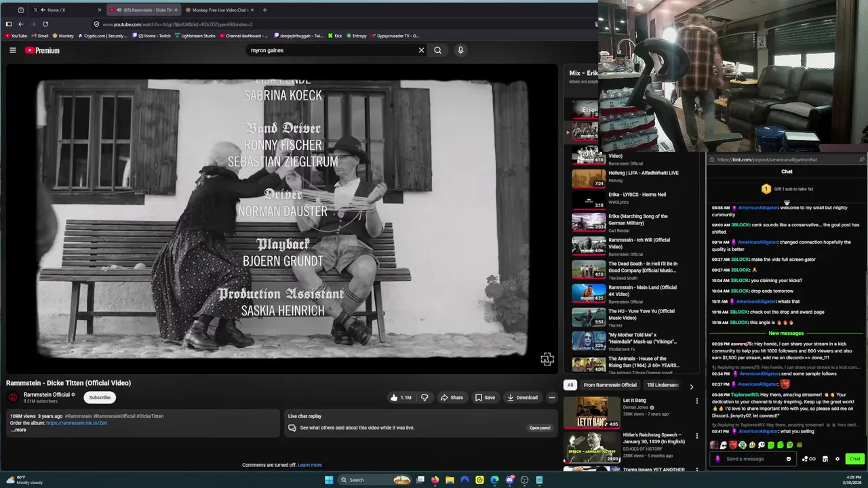Reload the page with the refresh icon
This screenshot has height=488, width=868.
pos(45,24)
